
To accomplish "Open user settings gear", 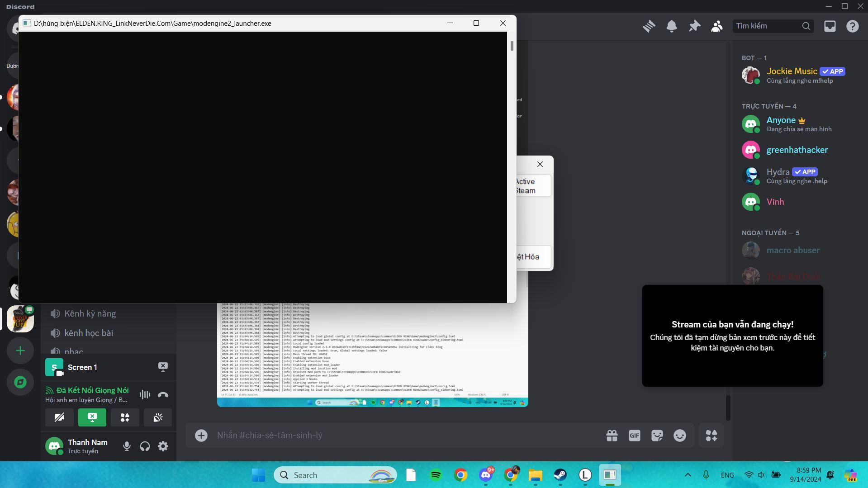I will pyautogui.click(x=163, y=446).
